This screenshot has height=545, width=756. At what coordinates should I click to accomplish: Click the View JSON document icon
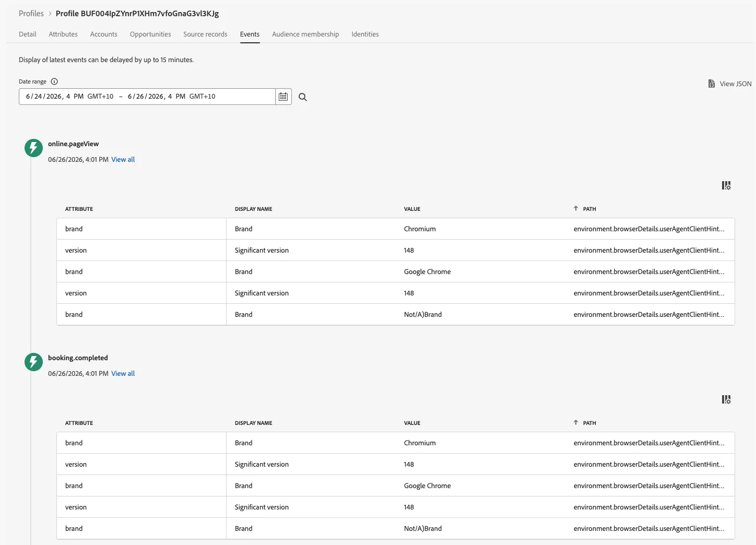[711, 84]
